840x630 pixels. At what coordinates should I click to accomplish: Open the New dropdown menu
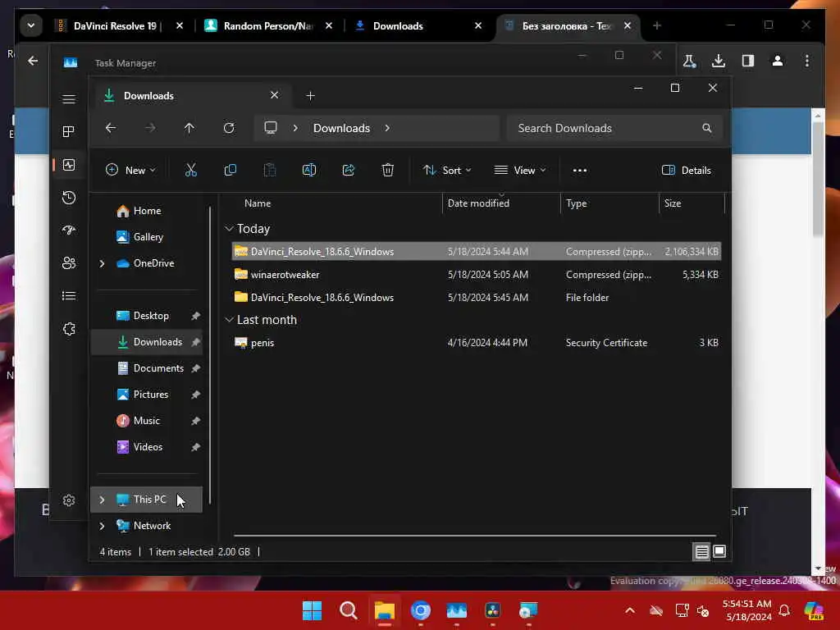[x=130, y=171]
